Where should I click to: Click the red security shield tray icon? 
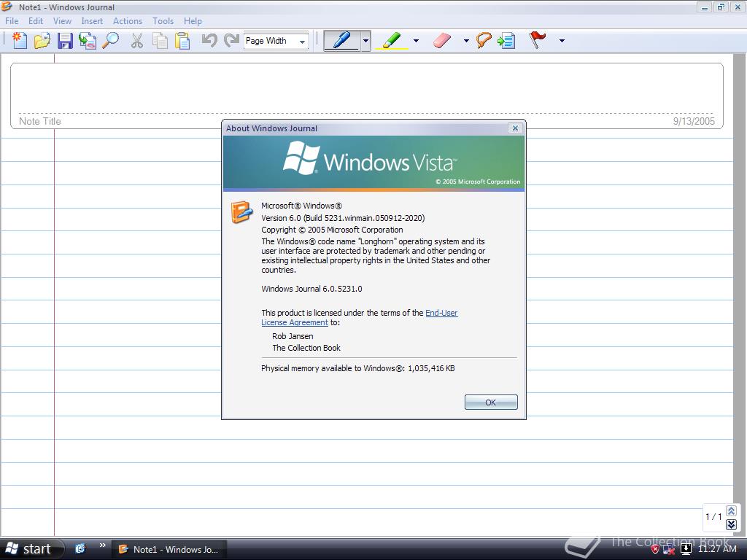656,550
